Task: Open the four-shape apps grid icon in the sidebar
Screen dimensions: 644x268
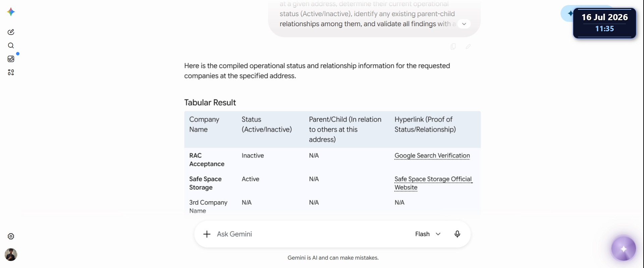Action: (x=11, y=72)
